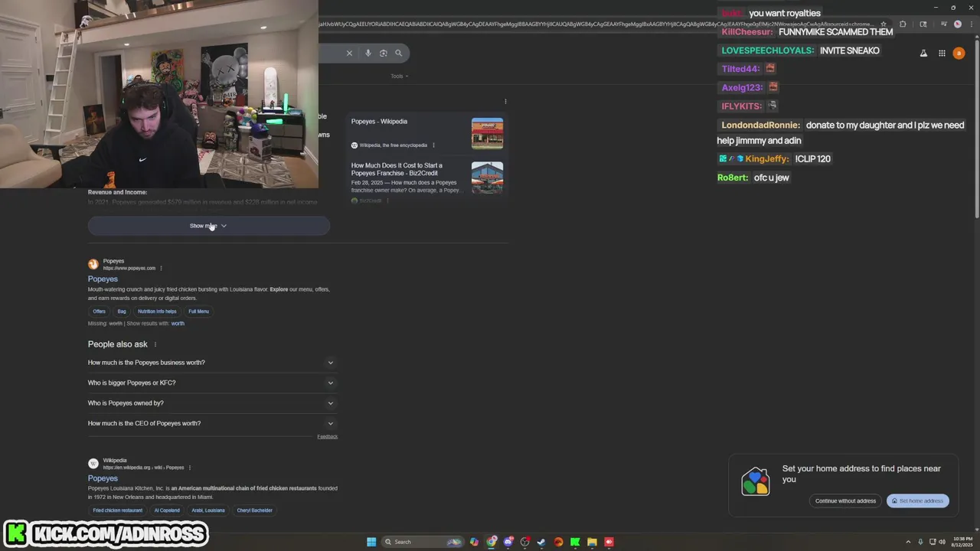Open the taskbar clock showing 10:38 PM
The width and height of the screenshot is (980, 551).
pos(962,542)
